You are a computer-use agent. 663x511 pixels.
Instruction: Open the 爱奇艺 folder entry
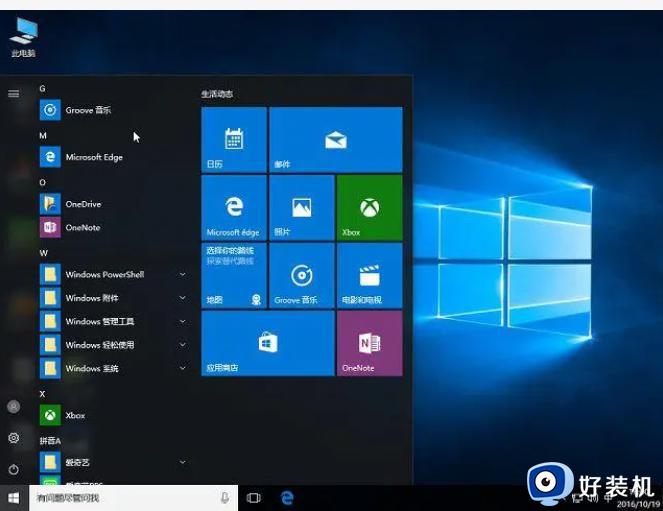pos(113,462)
